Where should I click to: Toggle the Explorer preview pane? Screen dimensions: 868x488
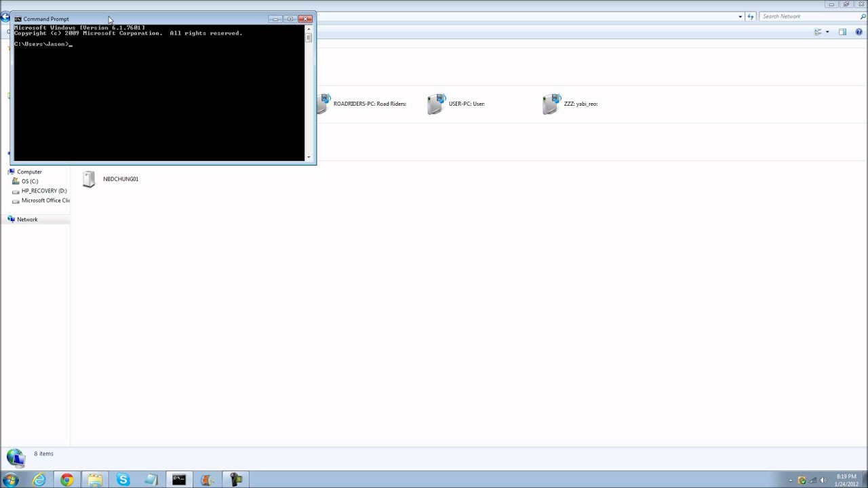[x=842, y=32]
